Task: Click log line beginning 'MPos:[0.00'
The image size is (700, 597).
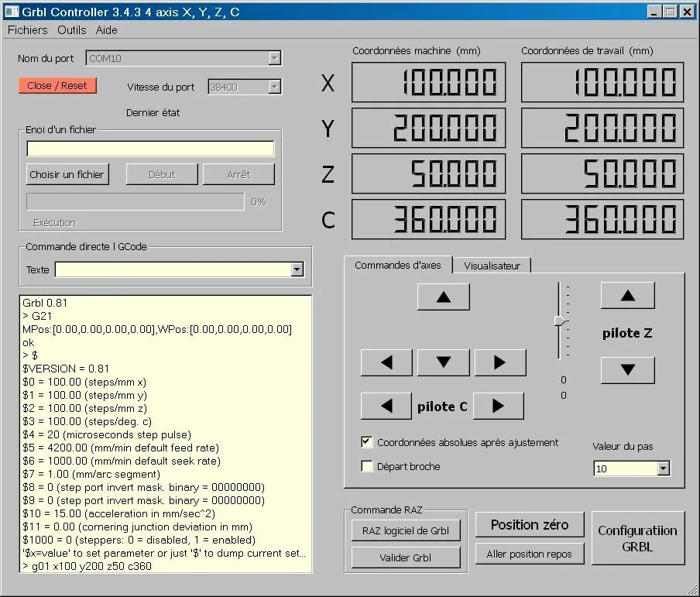Action: pos(157,329)
